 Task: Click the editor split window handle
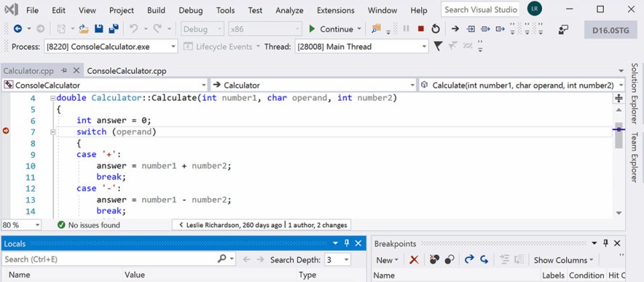[x=619, y=98]
